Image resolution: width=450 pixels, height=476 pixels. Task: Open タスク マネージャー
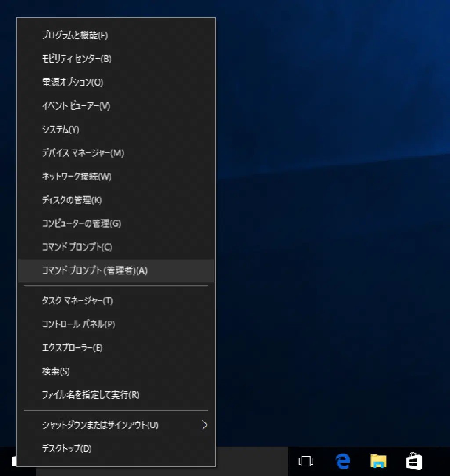tap(77, 301)
